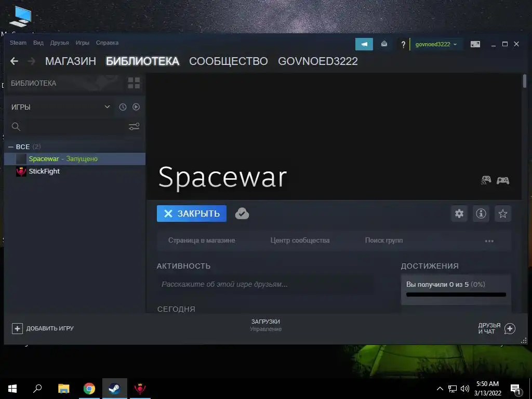
Task: Open the taskbar clock showing 5:50 AM
Action: pyautogui.click(x=487, y=389)
